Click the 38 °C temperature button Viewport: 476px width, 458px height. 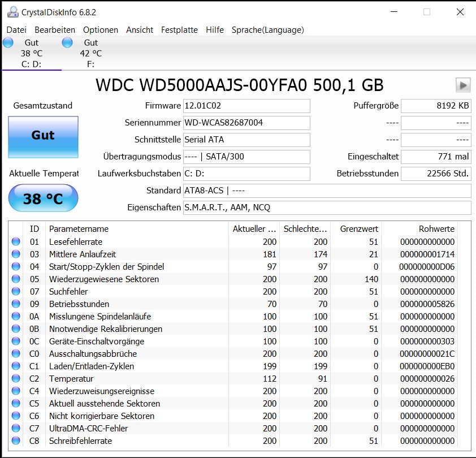(43, 198)
